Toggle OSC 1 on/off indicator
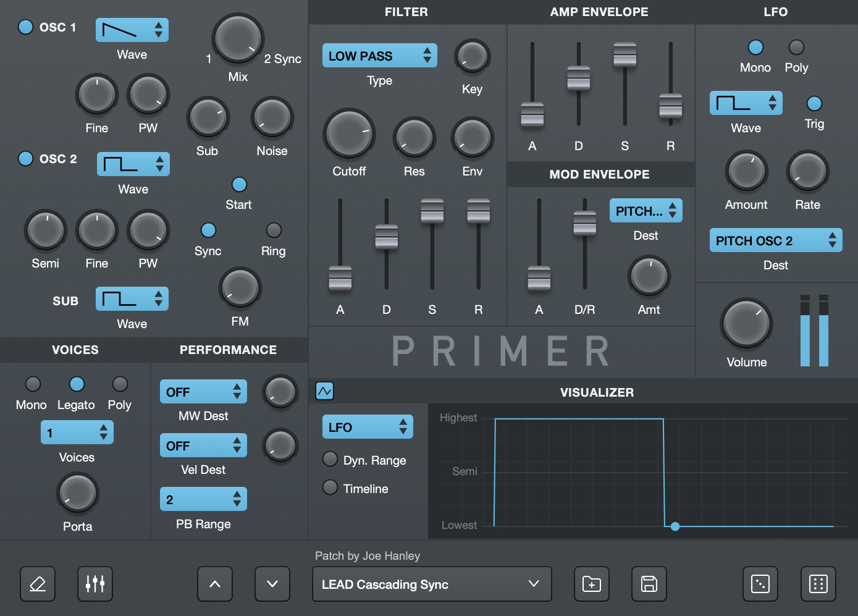858x616 pixels. pos(25,27)
